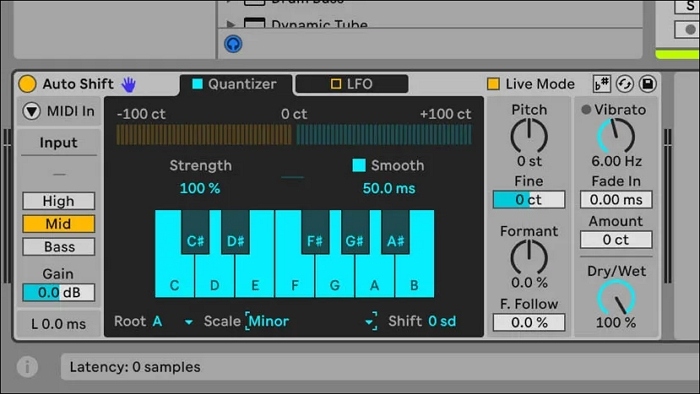The image size is (700, 394).
Task: Toggle the A# key on the scale keyboard
Action: point(396,232)
